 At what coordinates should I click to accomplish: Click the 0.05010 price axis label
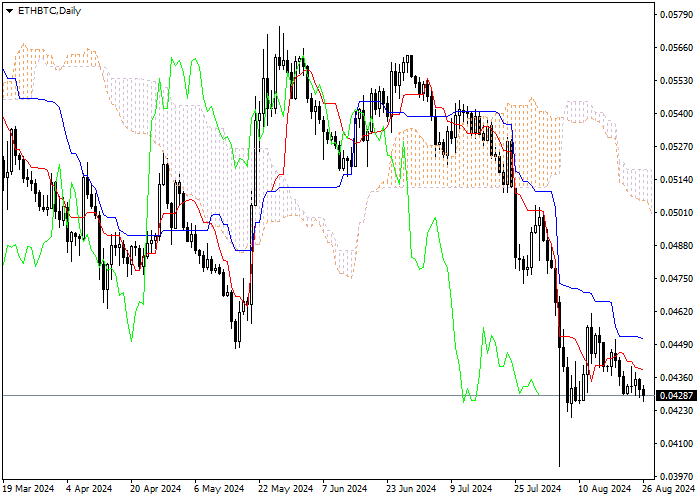click(676, 212)
